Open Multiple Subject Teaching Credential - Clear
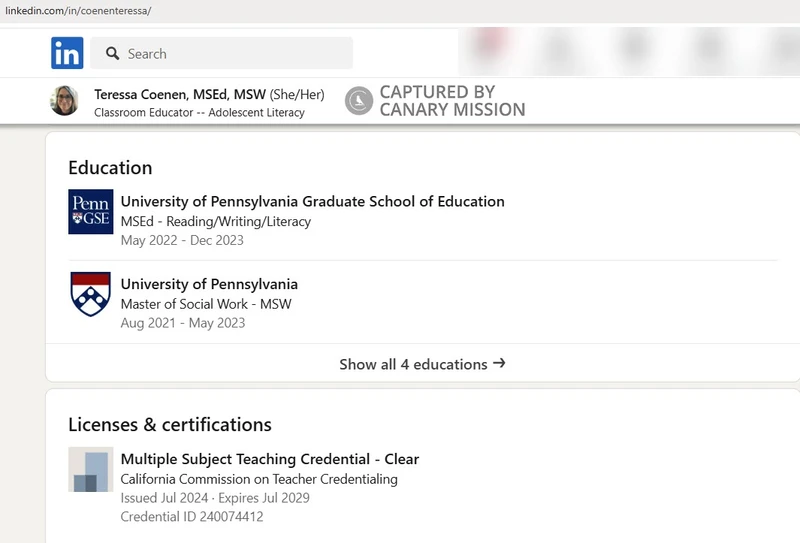The height and width of the screenshot is (543, 800). 269,459
